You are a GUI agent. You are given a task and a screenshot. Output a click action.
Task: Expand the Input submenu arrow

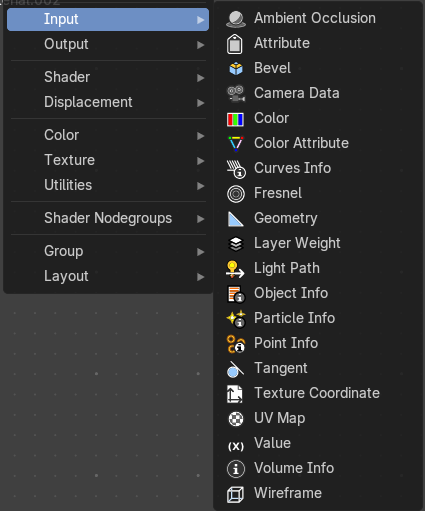pyautogui.click(x=200, y=20)
